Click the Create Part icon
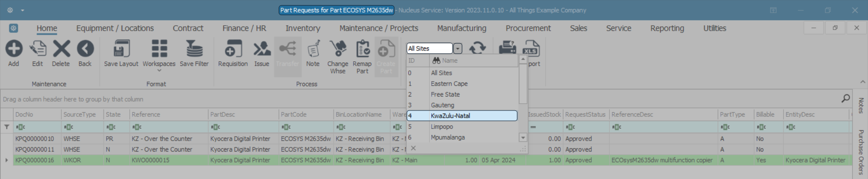 coord(386,49)
